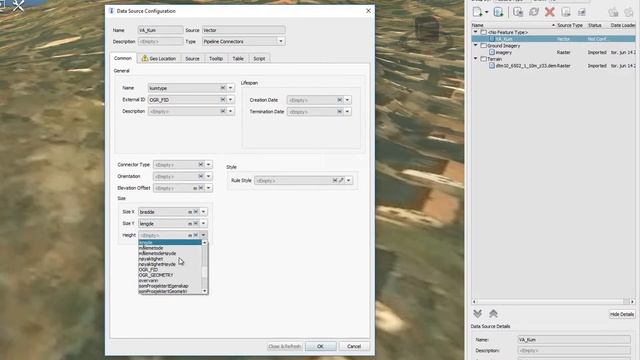Image resolution: width=640 pixels, height=360 pixels.
Task: Click the Hide Details button
Action: (x=622, y=314)
